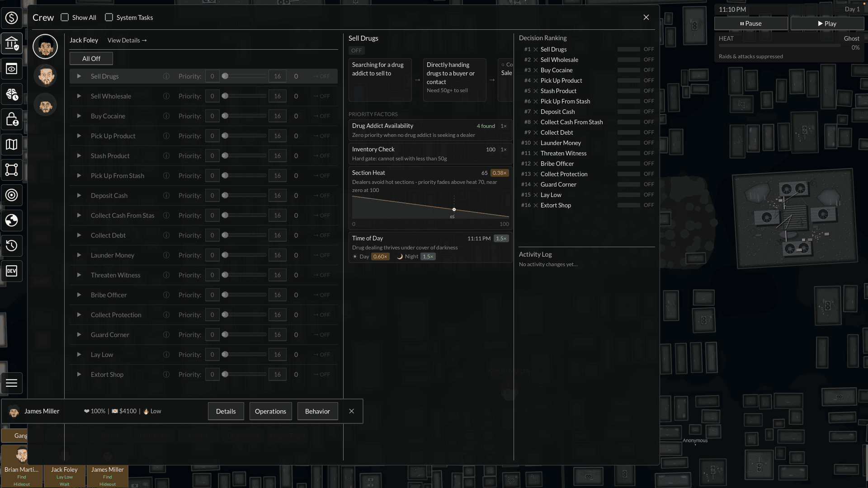Screen dimensions: 868x488
Task: Open the nodes network sidebar icon
Action: click(x=11, y=170)
